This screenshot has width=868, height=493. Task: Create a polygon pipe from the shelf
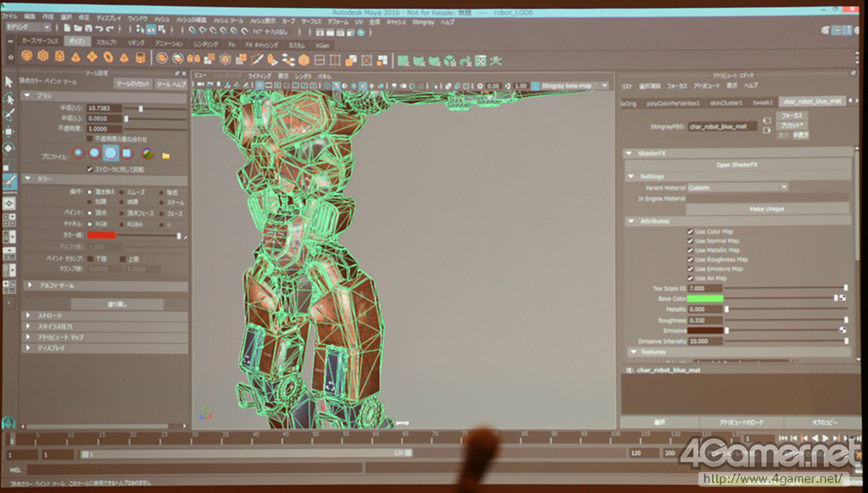141,57
